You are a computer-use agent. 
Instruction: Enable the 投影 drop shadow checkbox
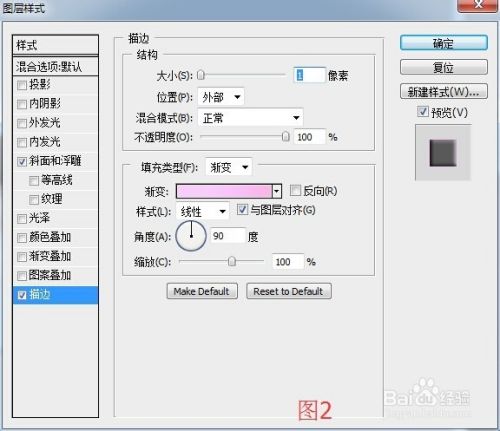[x=22, y=85]
